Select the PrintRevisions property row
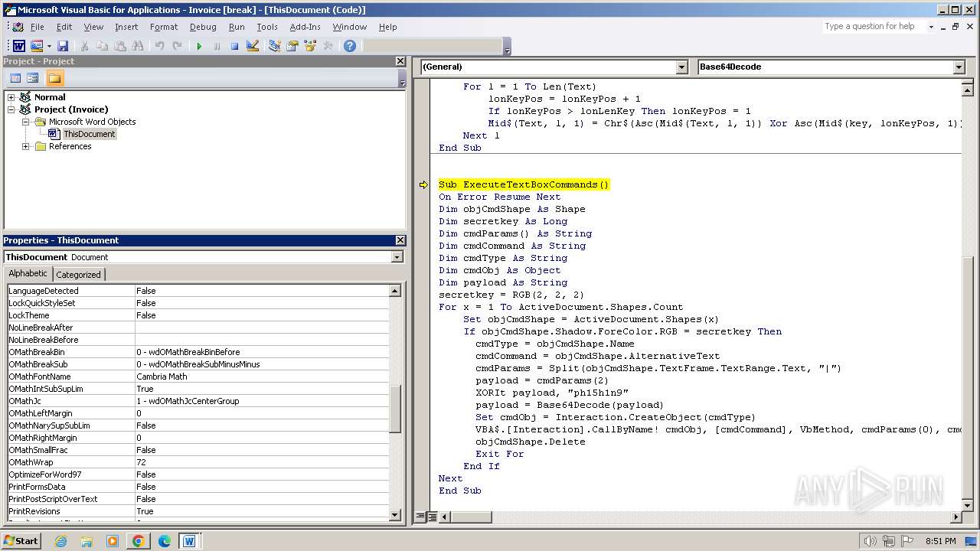The image size is (980, 551). (x=198, y=511)
